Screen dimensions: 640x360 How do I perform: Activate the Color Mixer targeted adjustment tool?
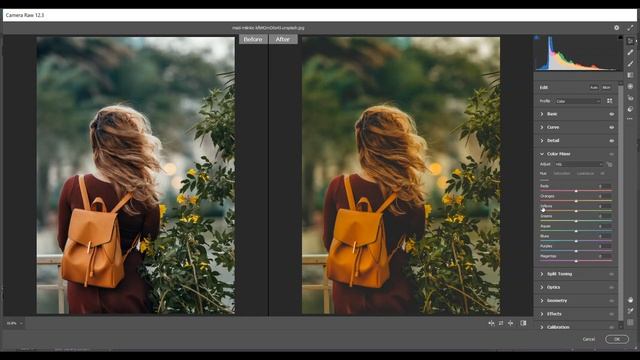(609, 164)
